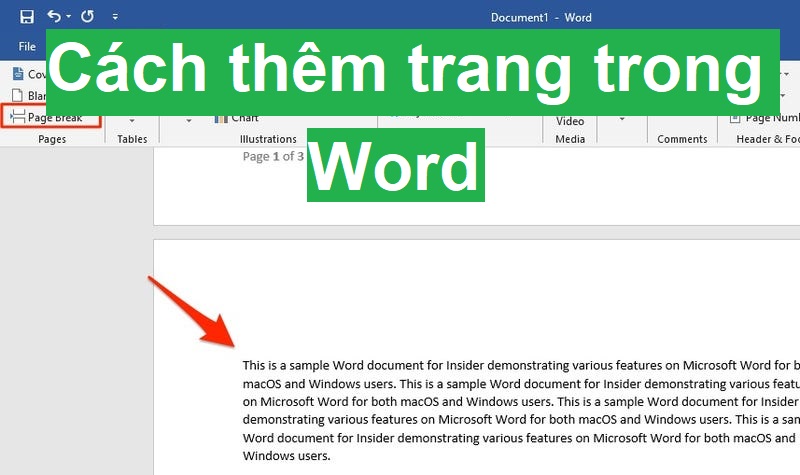
Task: Click the Blank Page icon
Action: point(16,96)
